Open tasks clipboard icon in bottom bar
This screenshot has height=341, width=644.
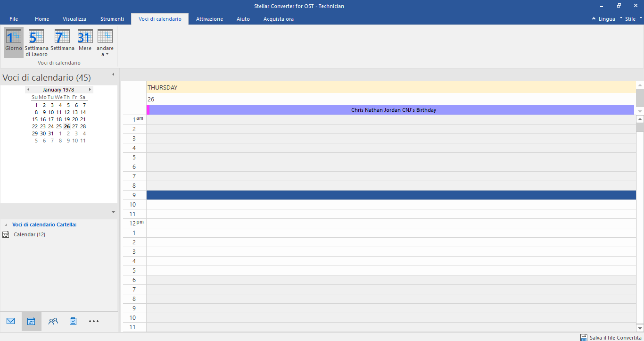coord(73,321)
